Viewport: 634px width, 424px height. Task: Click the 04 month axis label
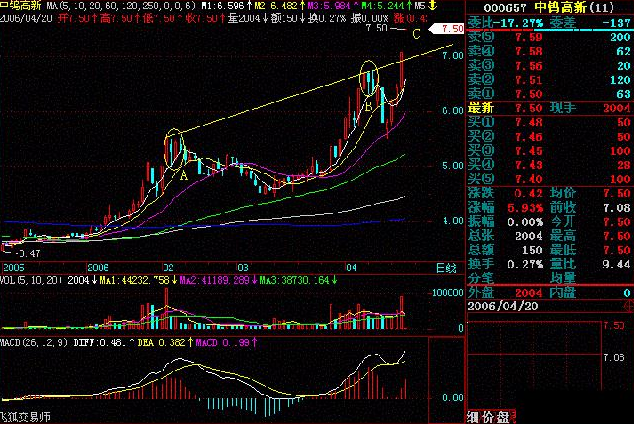[x=351, y=268]
